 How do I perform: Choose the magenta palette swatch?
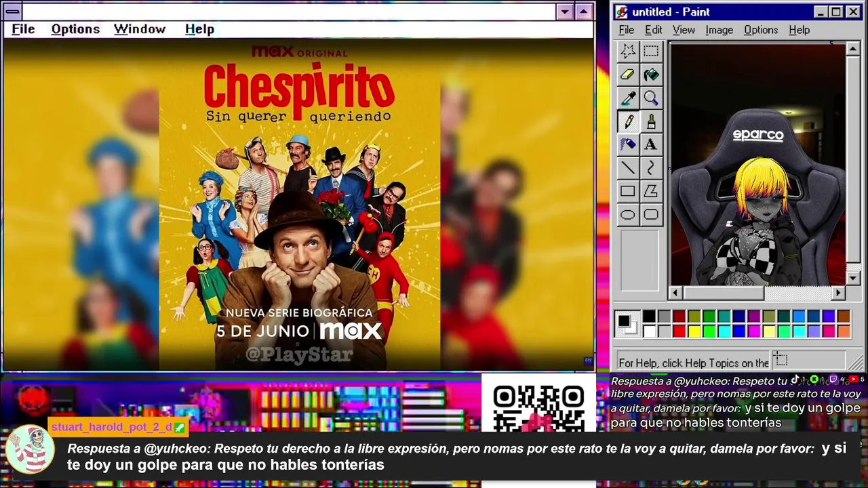[x=753, y=331]
